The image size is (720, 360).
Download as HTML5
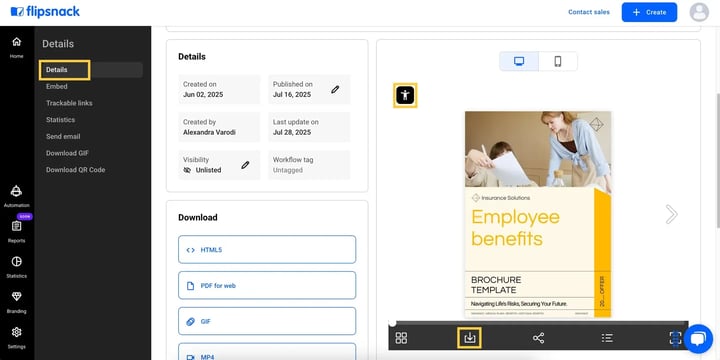pyautogui.click(x=267, y=250)
